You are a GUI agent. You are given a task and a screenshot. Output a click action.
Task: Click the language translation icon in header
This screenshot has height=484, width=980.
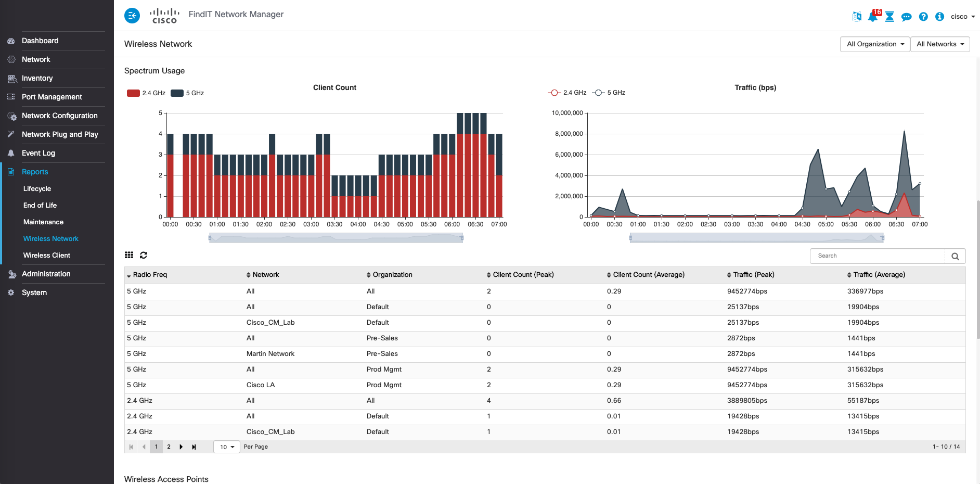pyautogui.click(x=856, y=16)
